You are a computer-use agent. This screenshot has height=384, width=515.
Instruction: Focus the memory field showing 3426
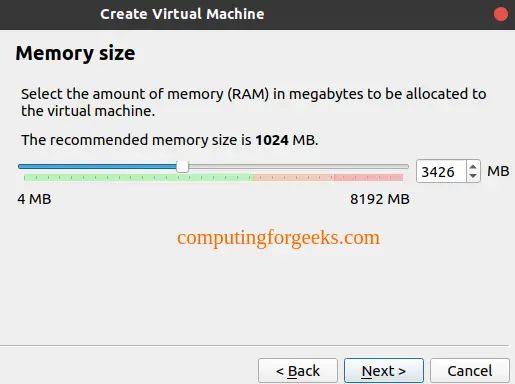(x=441, y=171)
